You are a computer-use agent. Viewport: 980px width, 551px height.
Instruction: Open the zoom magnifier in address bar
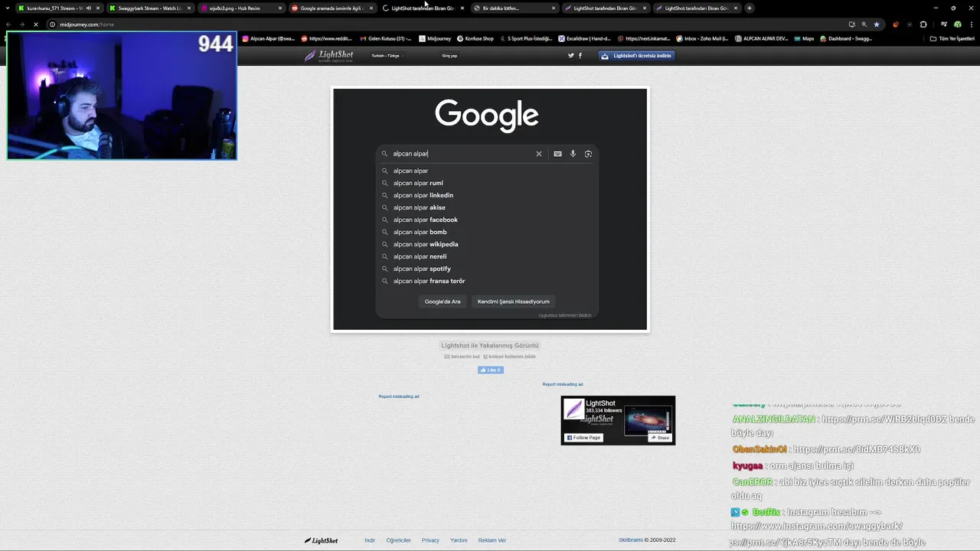click(864, 24)
